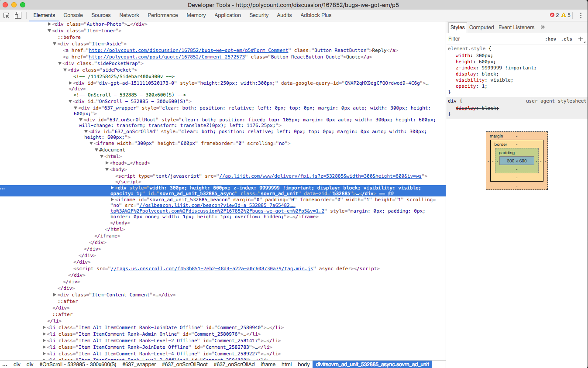Open the Network tab
The image size is (588, 368).
pyautogui.click(x=129, y=15)
